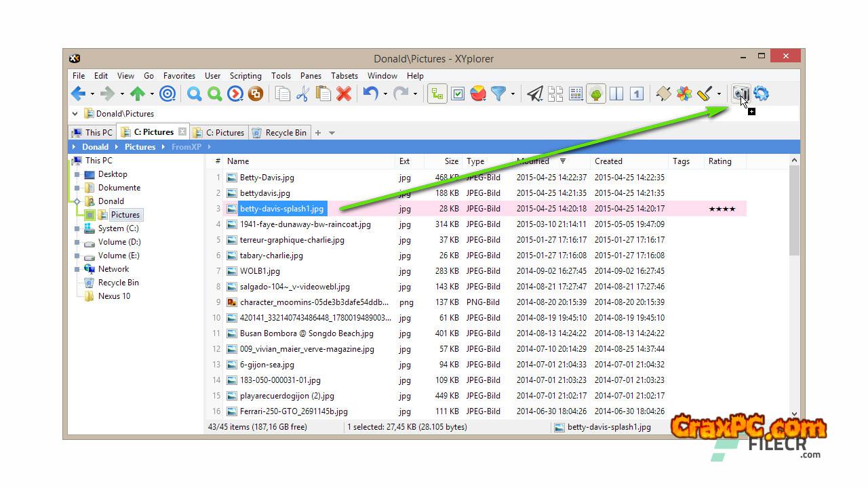Click the Pictures breadcrumb segment
This screenshot has height=488, width=868.
pyautogui.click(x=140, y=147)
